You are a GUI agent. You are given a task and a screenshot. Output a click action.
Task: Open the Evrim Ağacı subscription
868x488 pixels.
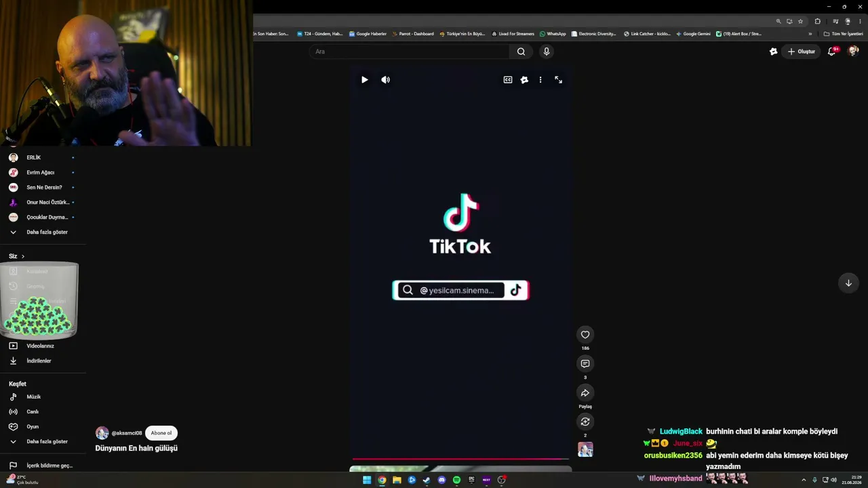pyautogui.click(x=41, y=173)
